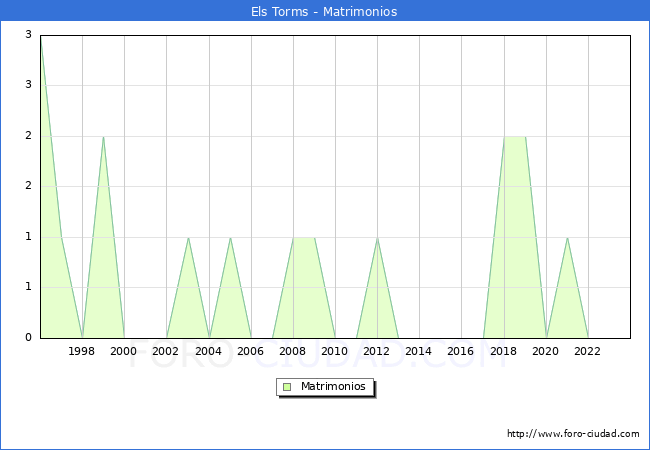
Task: Select the 2002 x-axis label
Action: [x=166, y=351]
